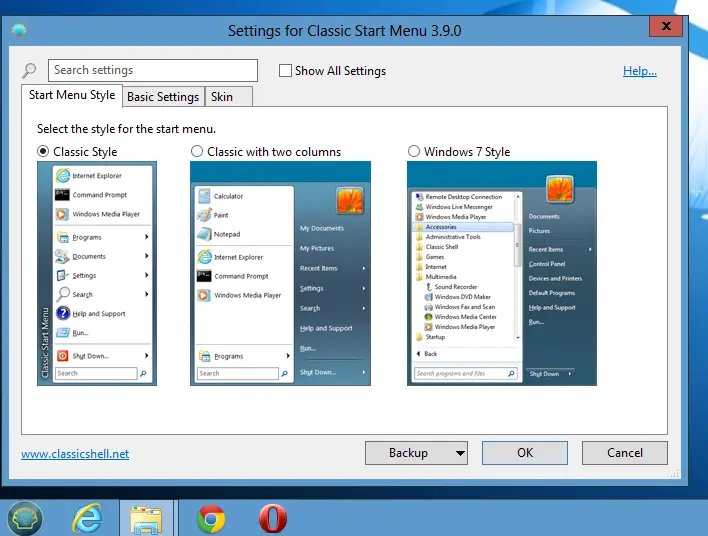Click the Classic Style preview thumbnail
708x536 pixels.
coord(97,274)
